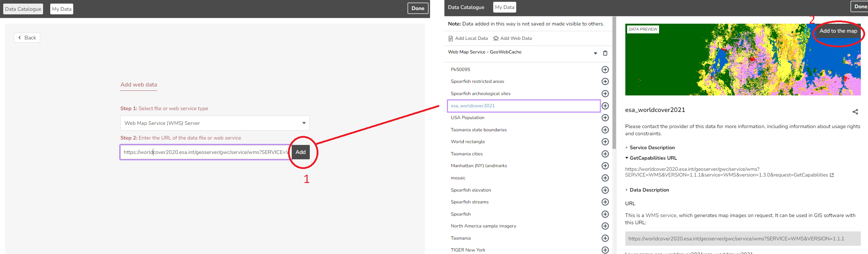
Task: Collapse the Web Map Service GeoWebCache group
Action: tap(595, 53)
